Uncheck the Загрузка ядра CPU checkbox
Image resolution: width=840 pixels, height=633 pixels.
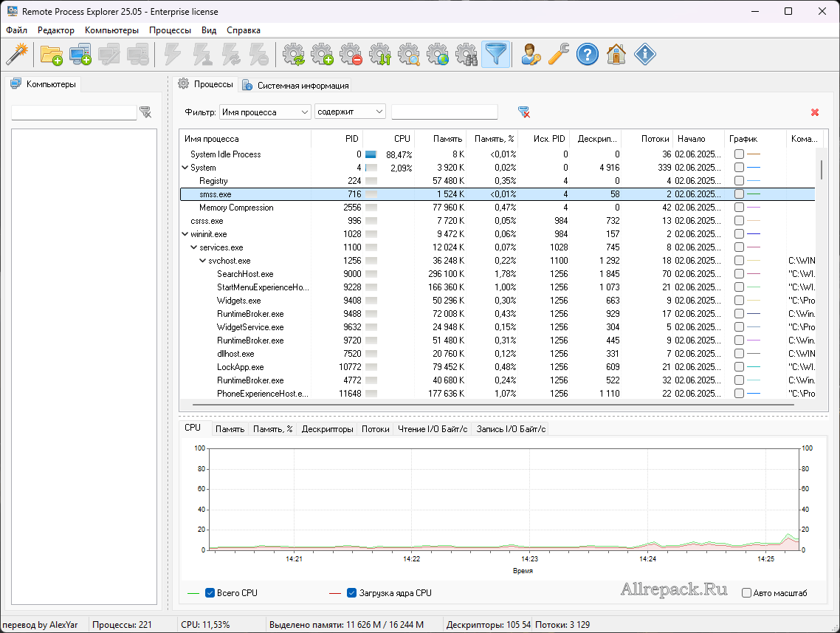pos(352,593)
